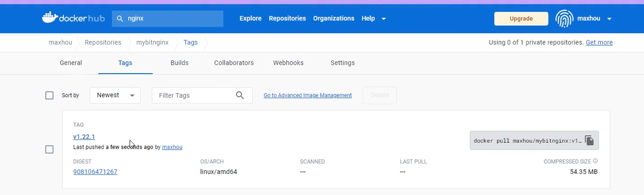Click the linux/amd64 OS/ARCH value
This screenshot has height=195, width=644.
pyautogui.click(x=218, y=172)
